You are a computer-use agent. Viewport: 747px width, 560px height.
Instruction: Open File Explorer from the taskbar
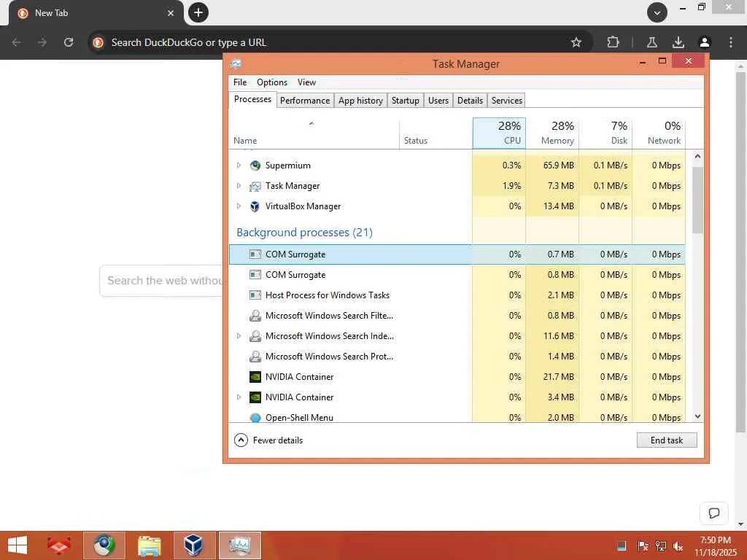pyautogui.click(x=149, y=545)
